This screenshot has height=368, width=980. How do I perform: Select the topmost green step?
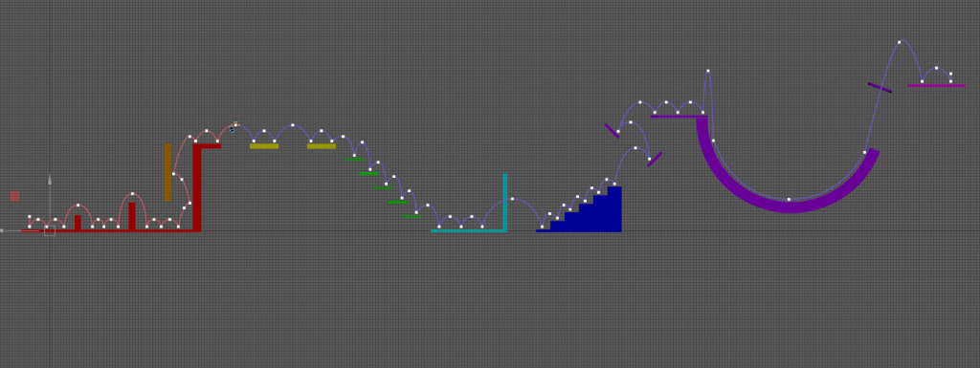point(354,159)
